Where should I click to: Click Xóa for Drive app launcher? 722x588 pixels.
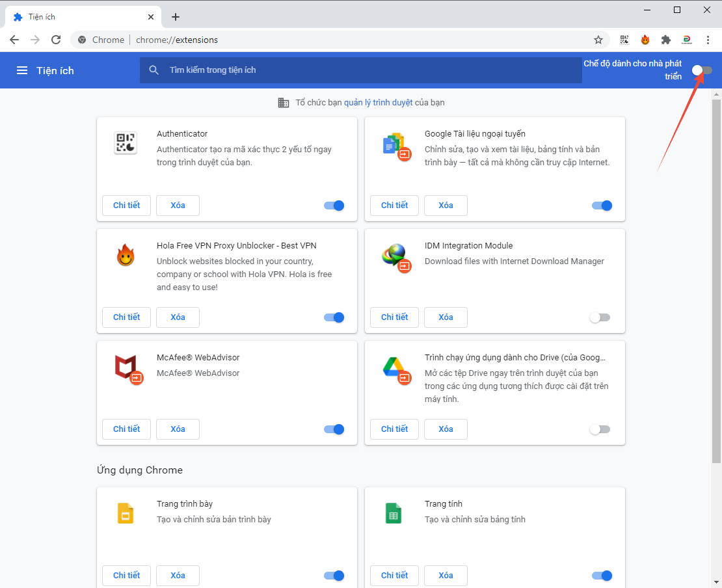coord(446,429)
